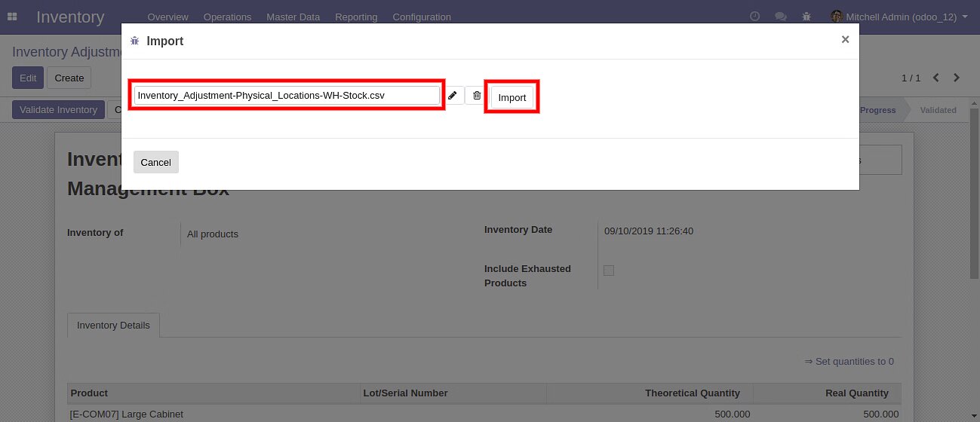Open the Operations menu
The width and height of the screenshot is (980, 422).
[227, 17]
